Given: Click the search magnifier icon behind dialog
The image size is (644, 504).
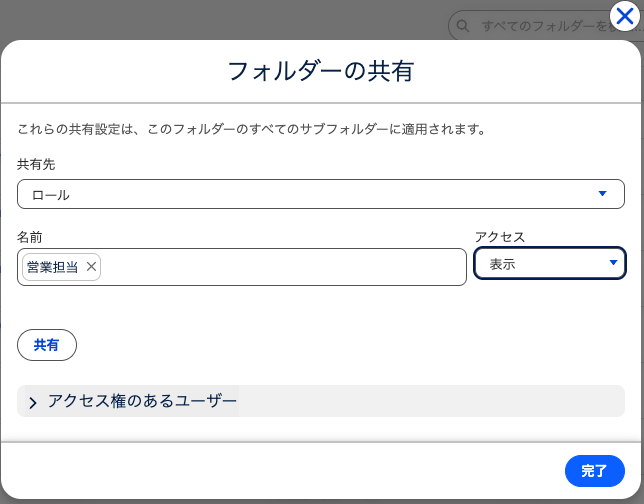Looking at the screenshot, I should tap(463, 26).
